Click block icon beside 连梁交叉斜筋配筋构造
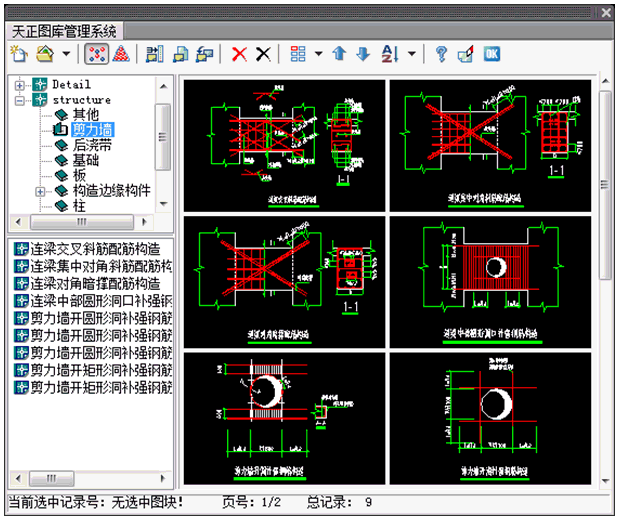Screen dimensions: 621x520 (x=21, y=249)
